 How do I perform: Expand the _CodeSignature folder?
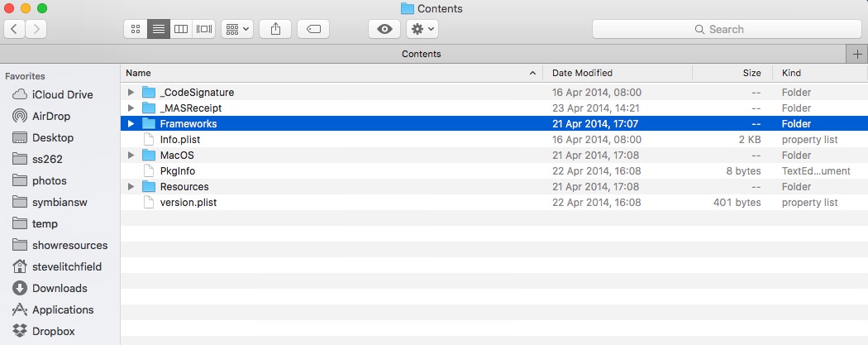point(131,93)
